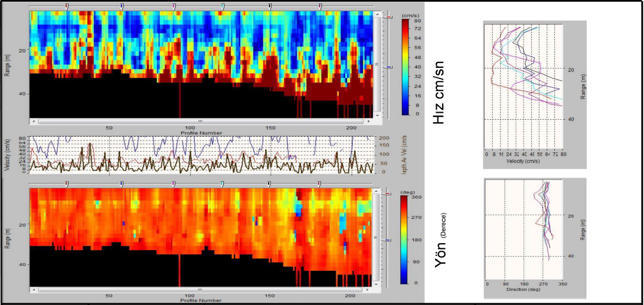Click 'Velocity (cm/s)' axis label under profile graph

tap(524, 161)
